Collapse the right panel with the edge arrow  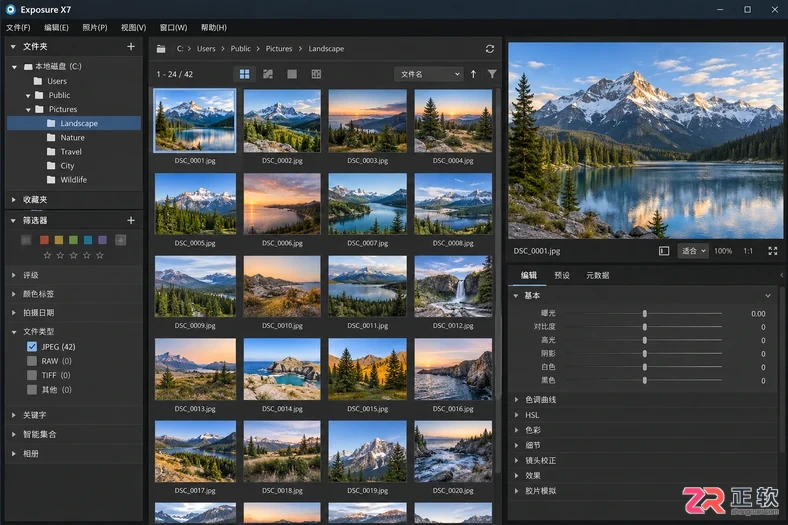781,275
